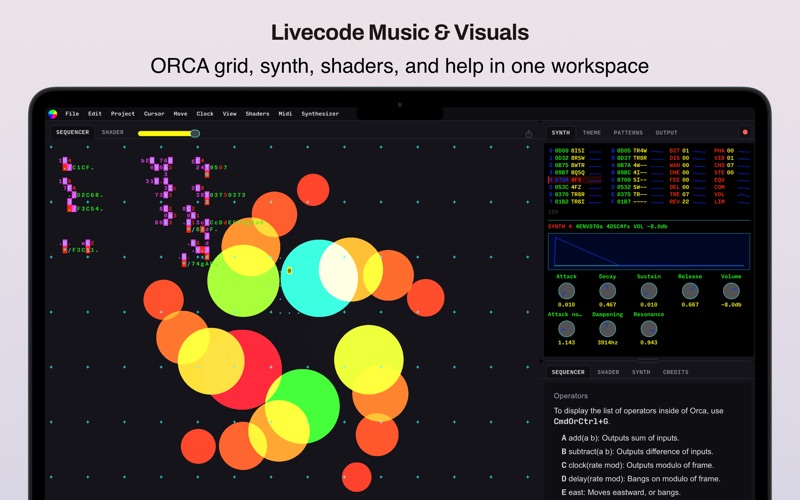
Task: Select synth row F 0187 ----
Action: 637,202
